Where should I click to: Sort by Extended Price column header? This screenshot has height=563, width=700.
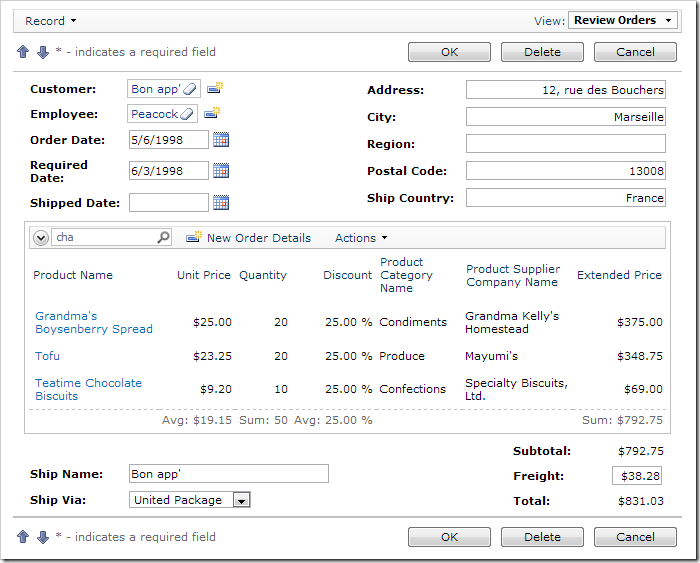tap(619, 275)
